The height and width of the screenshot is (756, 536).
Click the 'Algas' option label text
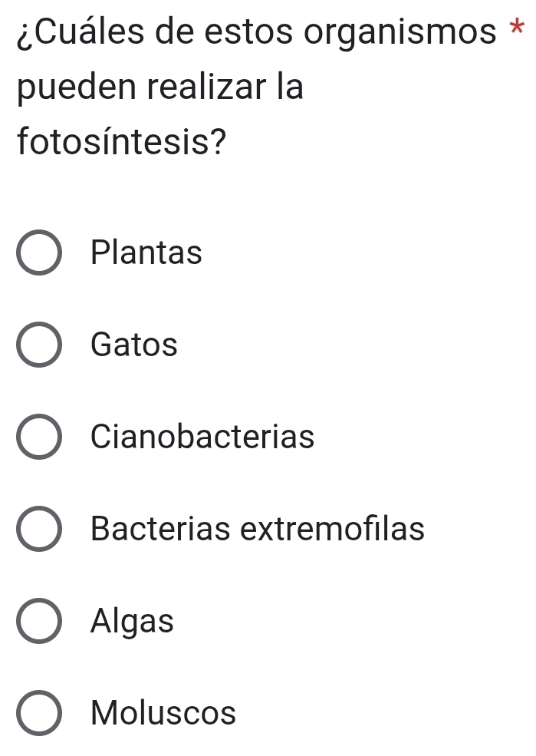(x=132, y=621)
